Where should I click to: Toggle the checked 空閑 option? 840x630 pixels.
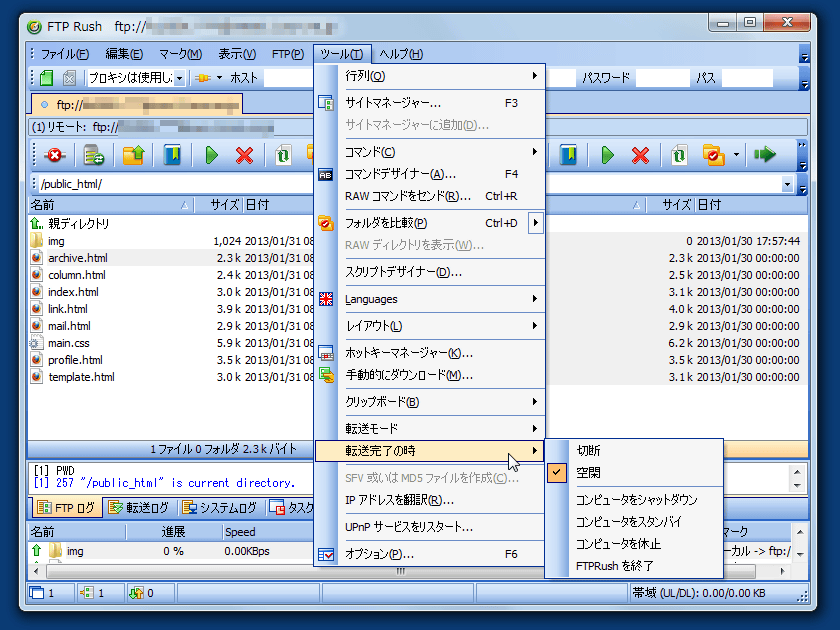click(x=633, y=472)
